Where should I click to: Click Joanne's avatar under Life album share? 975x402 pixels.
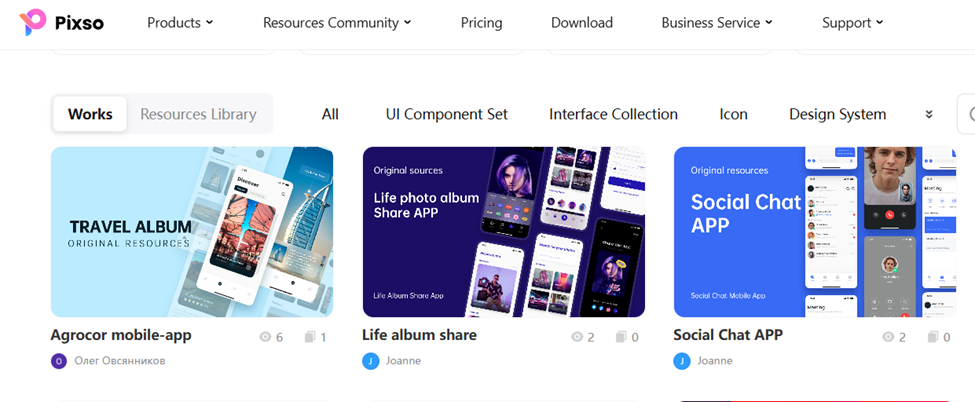coord(370,361)
